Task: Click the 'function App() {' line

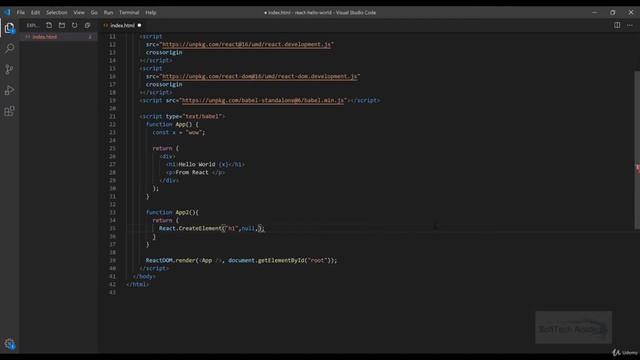Action: pyautogui.click(x=172, y=124)
